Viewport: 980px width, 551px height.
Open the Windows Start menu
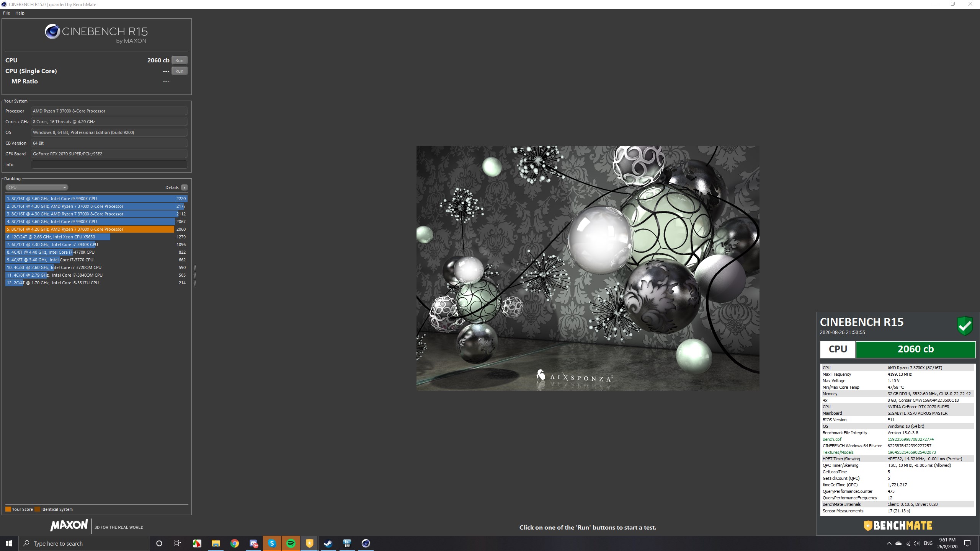coord(9,543)
